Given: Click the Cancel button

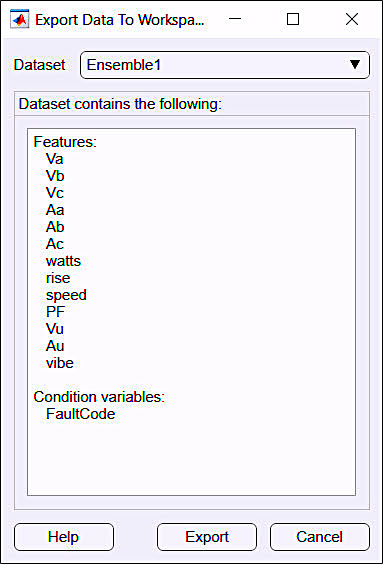Looking at the screenshot, I should pos(320,537).
